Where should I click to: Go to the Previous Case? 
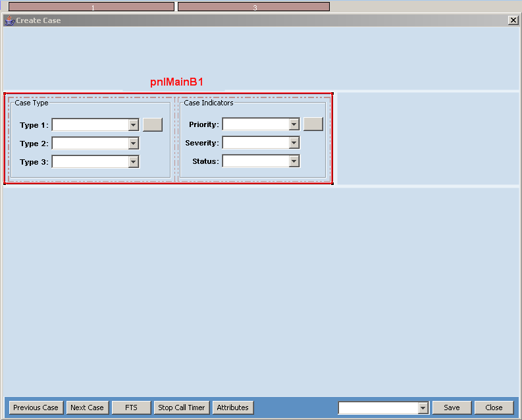tap(36, 407)
